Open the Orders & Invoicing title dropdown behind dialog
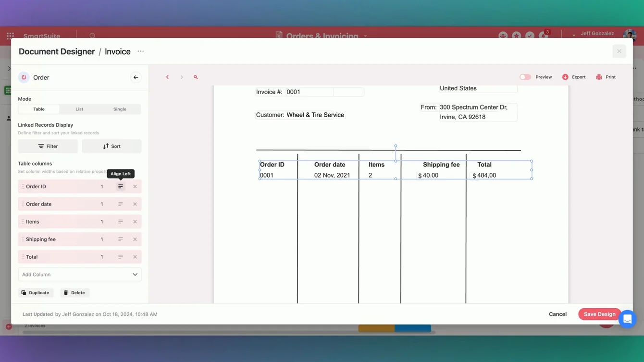The height and width of the screenshot is (362, 644). [x=365, y=36]
